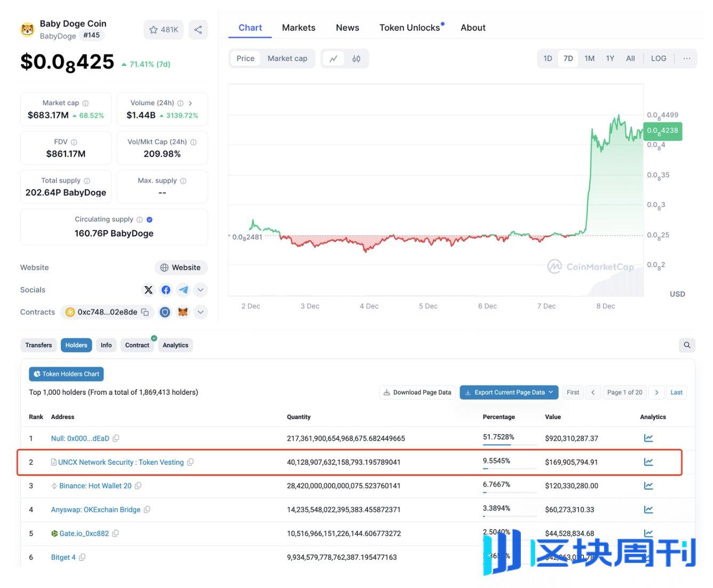713x588 pixels.
Task: Open the About tab
Action: [473, 28]
